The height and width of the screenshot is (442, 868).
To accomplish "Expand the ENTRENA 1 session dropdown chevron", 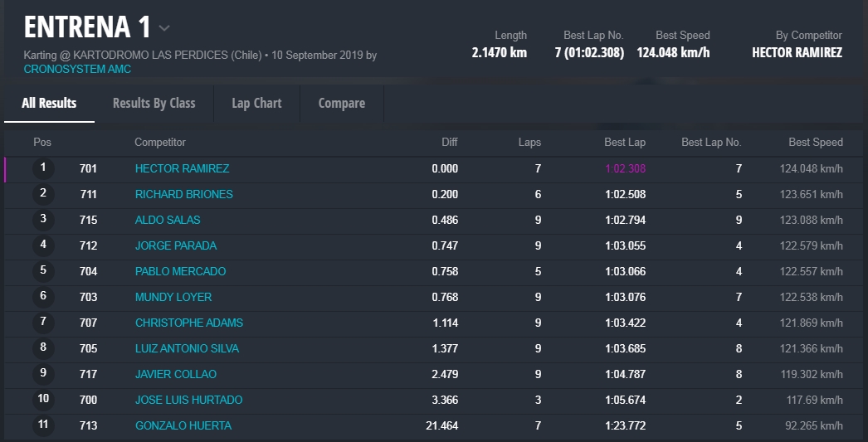I will [x=164, y=28].
